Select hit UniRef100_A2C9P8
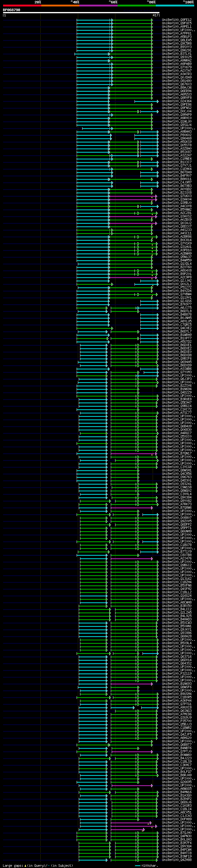 pos(177,277)
